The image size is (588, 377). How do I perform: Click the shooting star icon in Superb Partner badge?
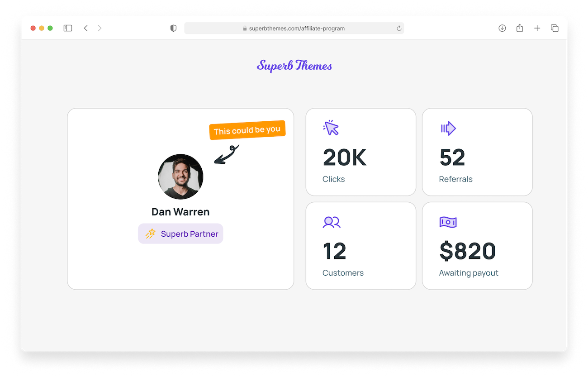click(x=150, y=234)
